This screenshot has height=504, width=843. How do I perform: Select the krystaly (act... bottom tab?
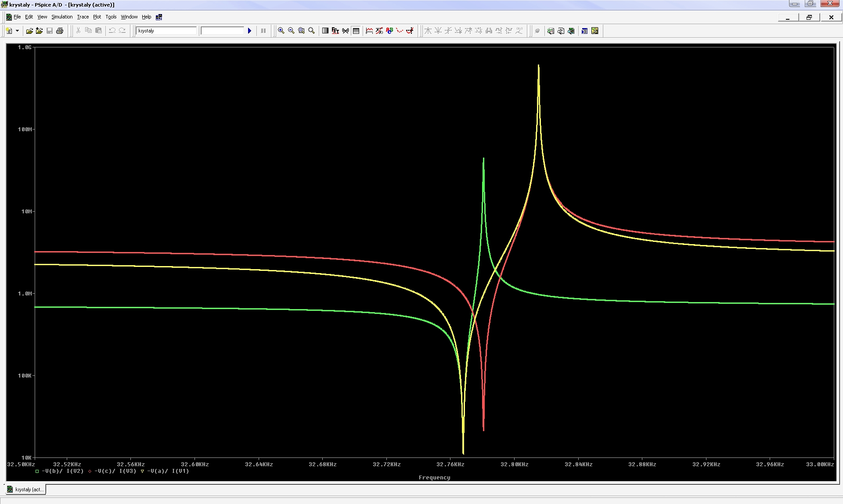click(25, 489)
